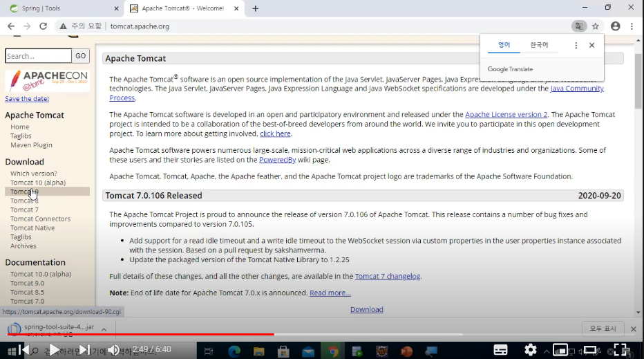Open Tomcat 7.0 documentation link

(x=27, y=301)
